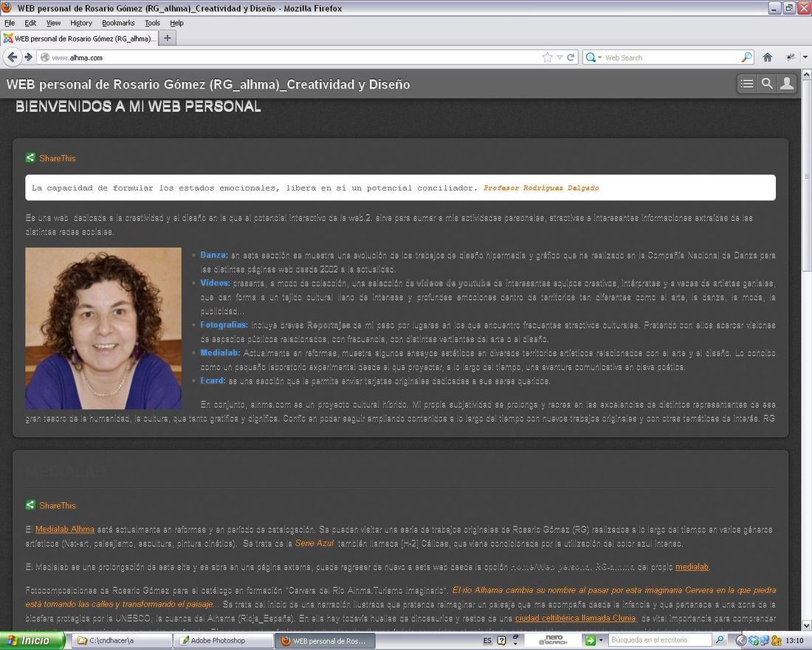Viewport: 812px width, 650px height.
Task: Click the vertical scrollbar thumb
Action: click(807, 175)
